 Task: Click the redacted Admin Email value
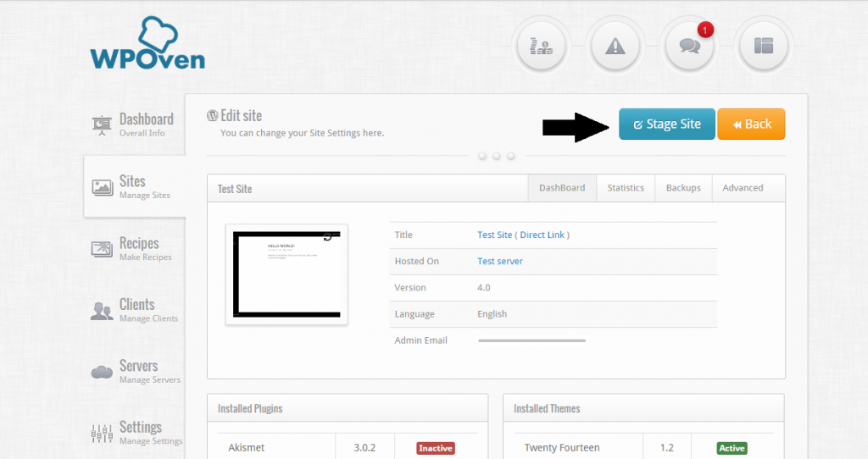(x=531, y=340)
